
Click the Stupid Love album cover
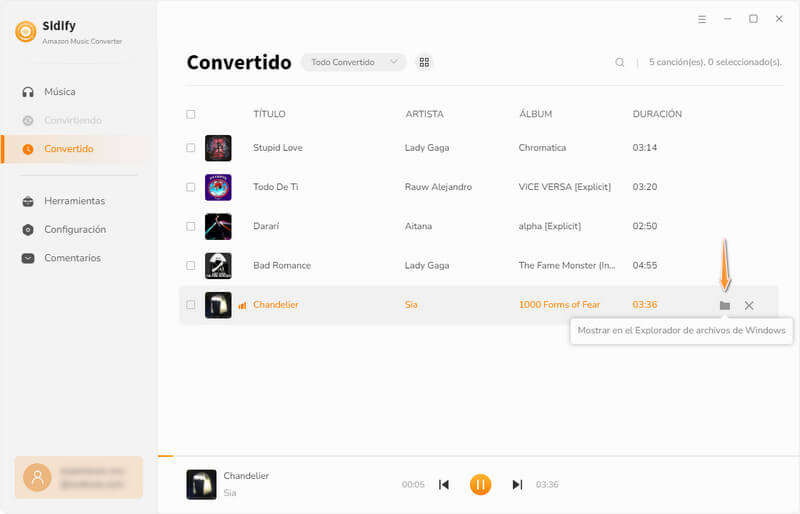(x=218, y=148)
